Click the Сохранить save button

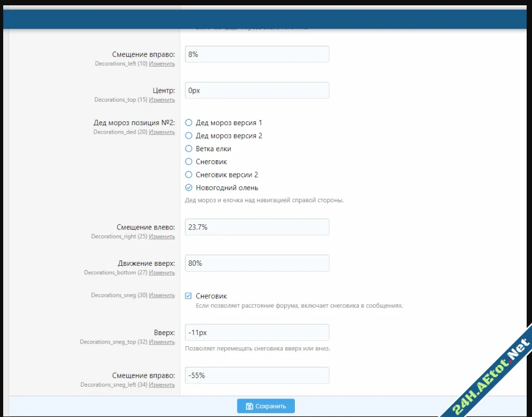click(265, 406)
